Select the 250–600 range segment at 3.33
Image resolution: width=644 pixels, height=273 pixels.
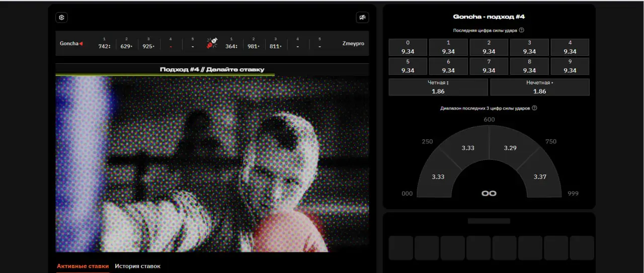[467, 147]
